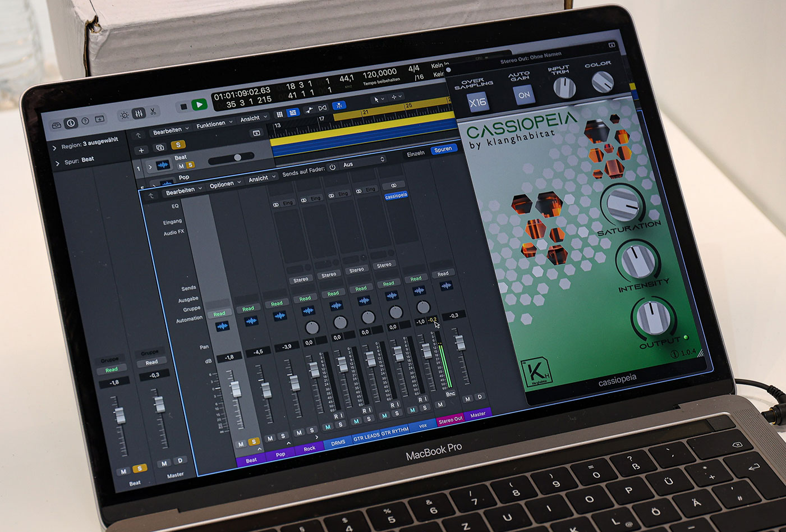The height and width of the screenshot is (532, 786).
Task: Switch mixer to Einzeln tab
Action: [x=416, y=153]
